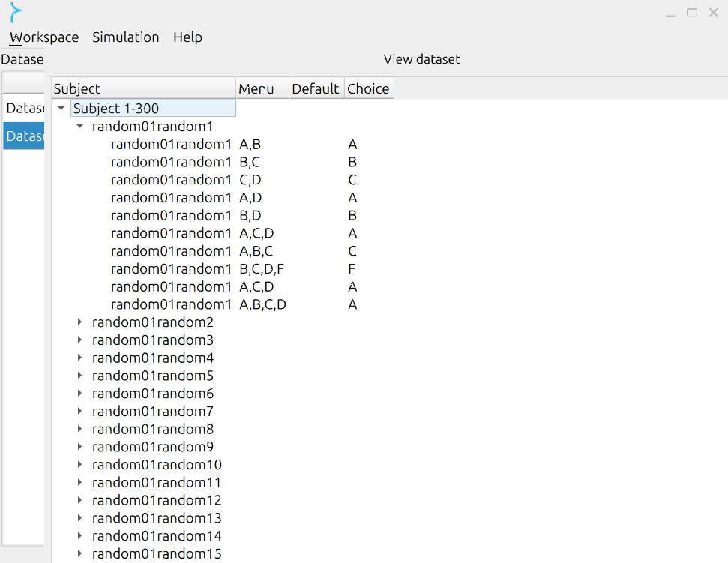Expand the random01random7 node
Screen dimensions: 728x563
[80, 412]
